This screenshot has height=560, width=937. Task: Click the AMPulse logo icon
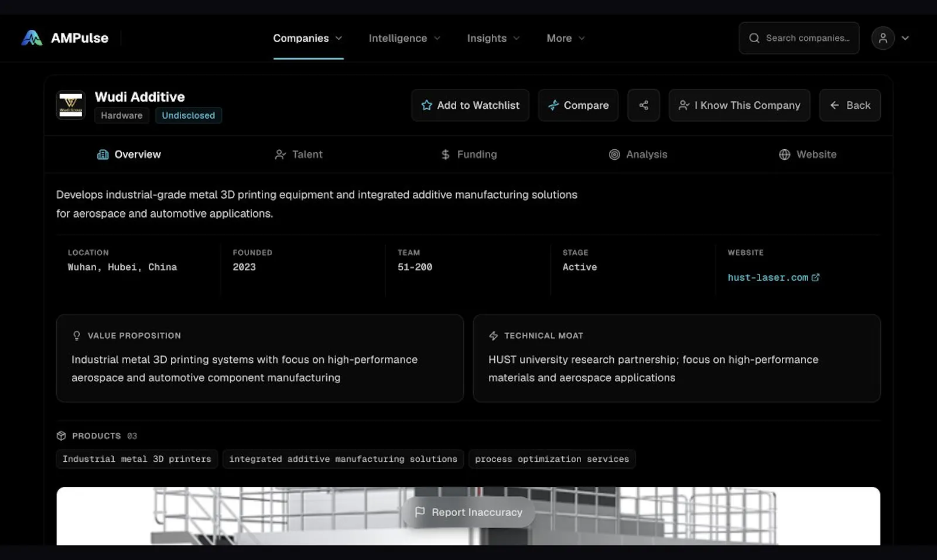click(x=32, y=38)
